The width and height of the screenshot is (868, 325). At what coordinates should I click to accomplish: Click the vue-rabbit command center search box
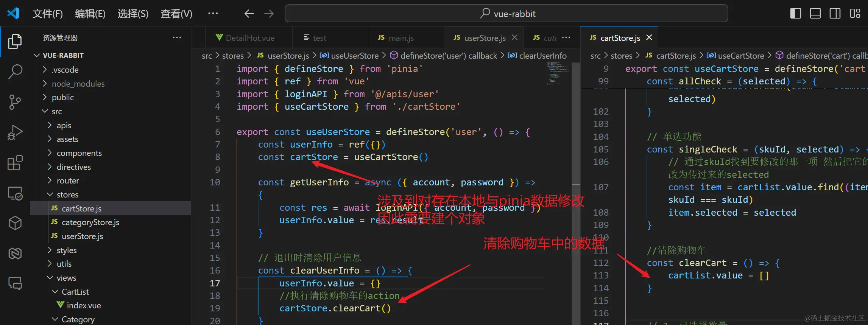pyautogui.click(x=506, y=14)
